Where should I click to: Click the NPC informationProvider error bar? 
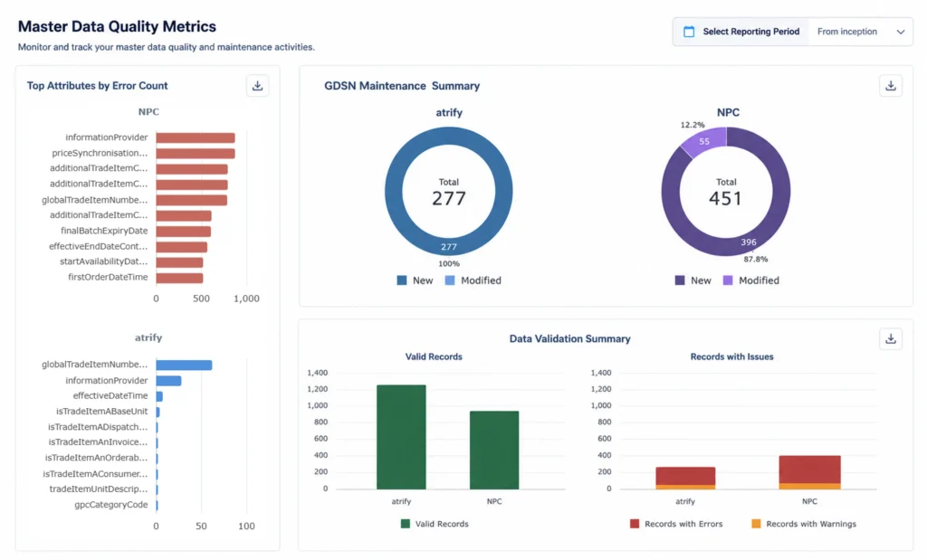tap(196, 138)
